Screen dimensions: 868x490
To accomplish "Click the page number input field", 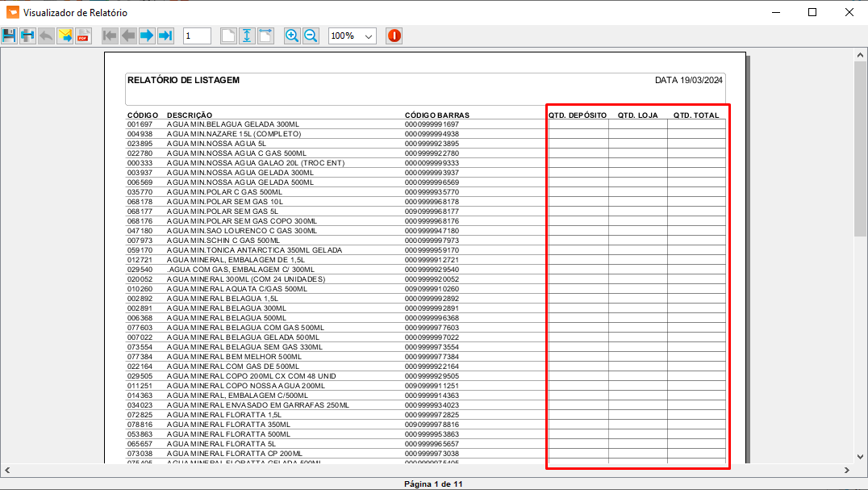I will coord(197,36).
